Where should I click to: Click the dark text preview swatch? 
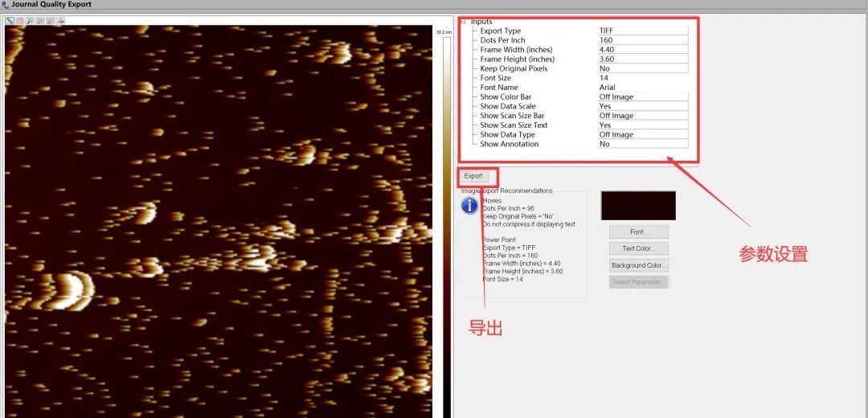[638, 206]
